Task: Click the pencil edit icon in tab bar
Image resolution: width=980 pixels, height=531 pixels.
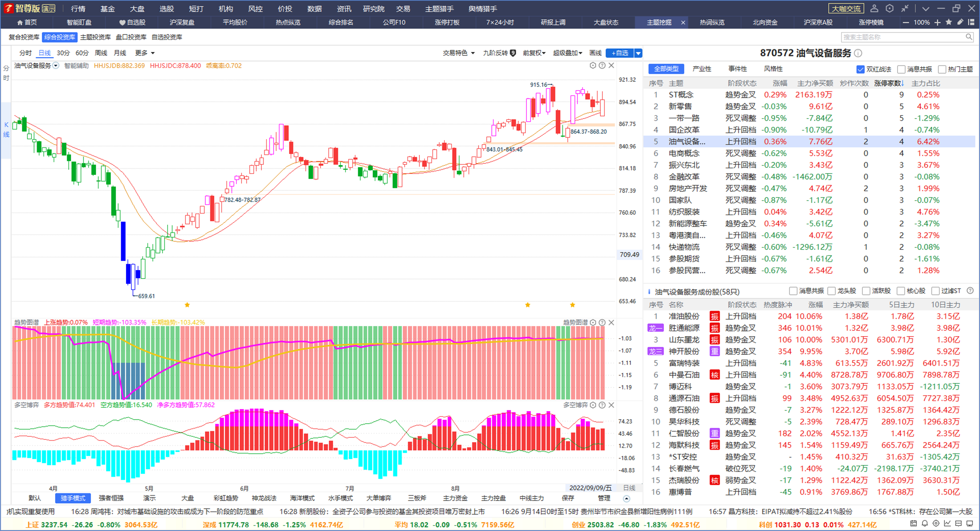Action: tap(960, 22)
